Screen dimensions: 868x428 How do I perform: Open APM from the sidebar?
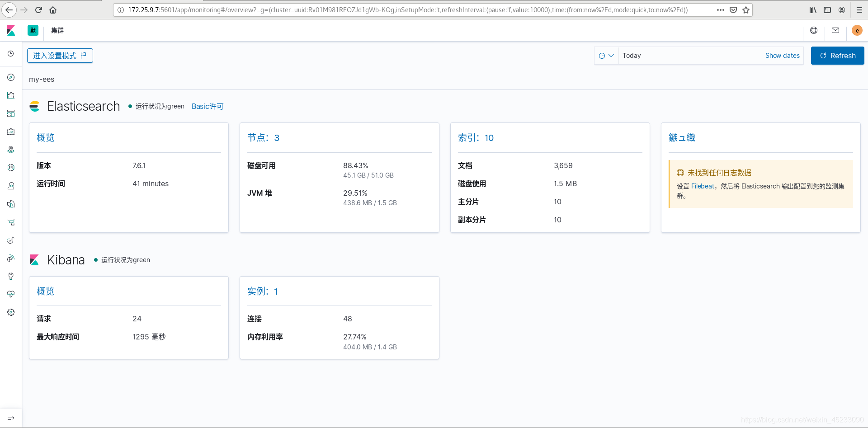(x=11, y=222)
